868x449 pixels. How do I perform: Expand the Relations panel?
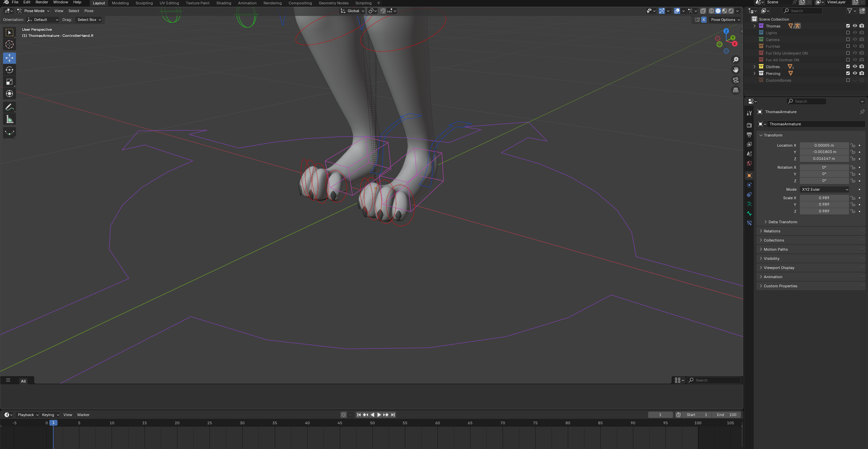point(772,231)
